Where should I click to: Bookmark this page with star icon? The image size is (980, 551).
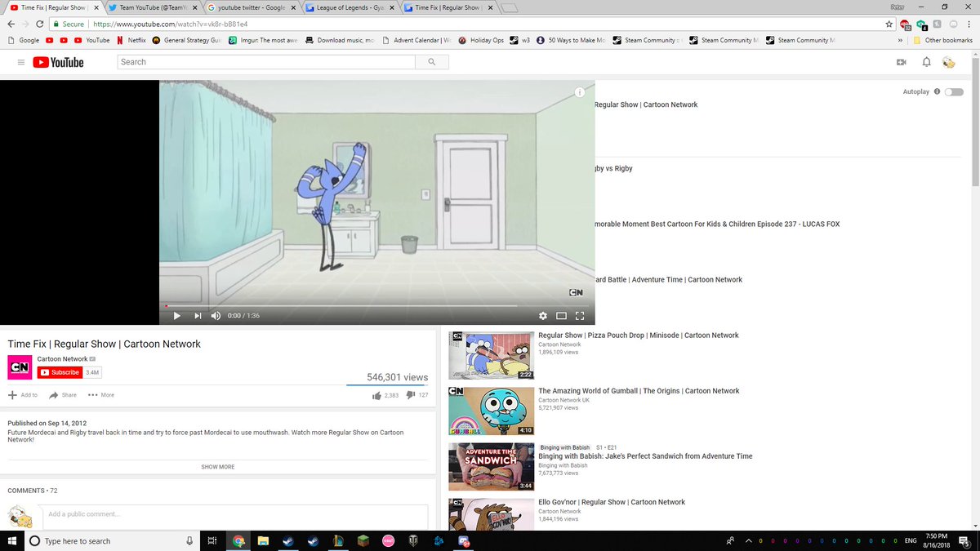point(889,24)
